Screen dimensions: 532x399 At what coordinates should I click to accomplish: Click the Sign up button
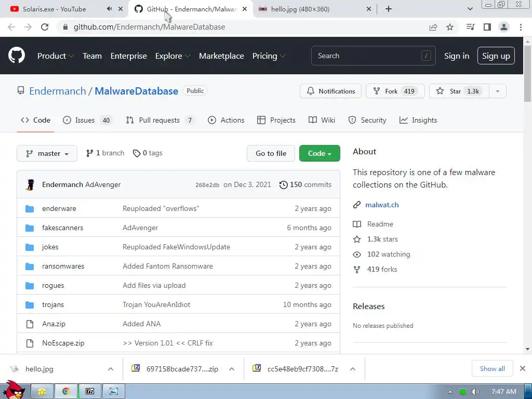point(496,56)
